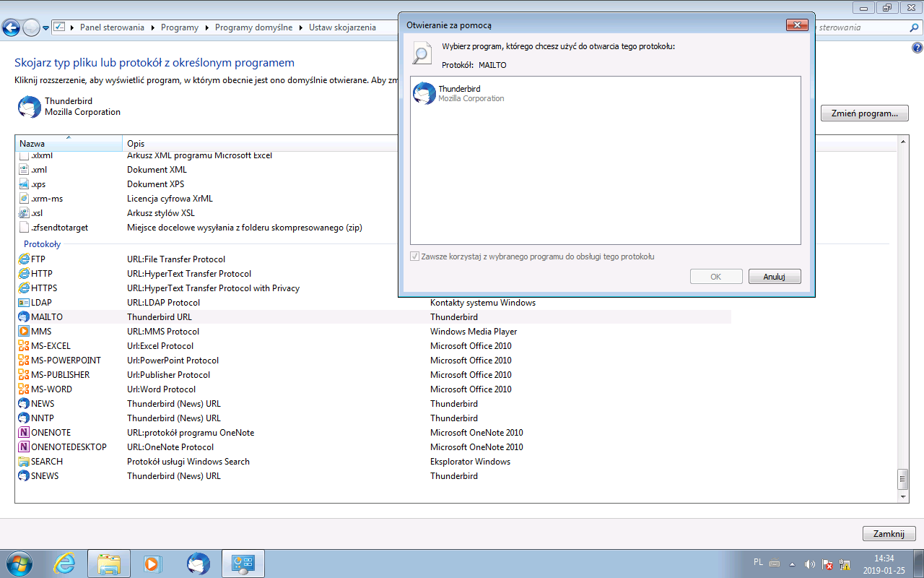Click the list scrollbar down arrow
Screen dimensions: 924x578
click(902, 497)
